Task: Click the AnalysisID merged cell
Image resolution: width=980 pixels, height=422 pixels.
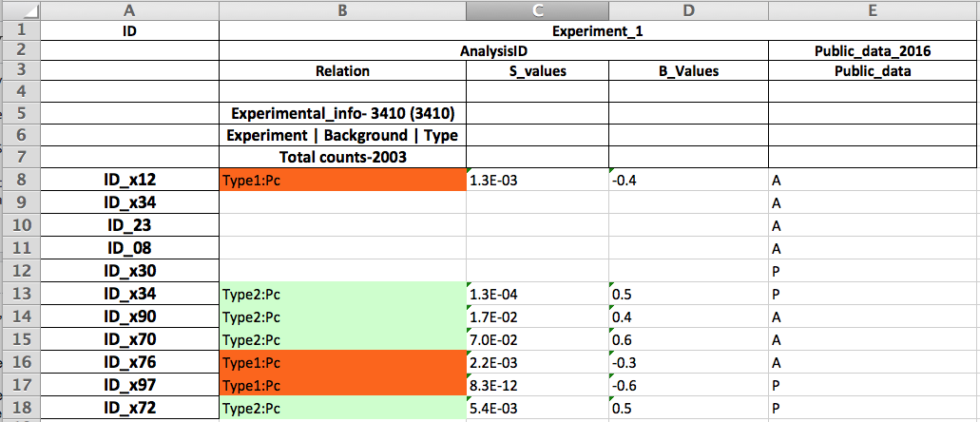Action: (x=493, y=50)
